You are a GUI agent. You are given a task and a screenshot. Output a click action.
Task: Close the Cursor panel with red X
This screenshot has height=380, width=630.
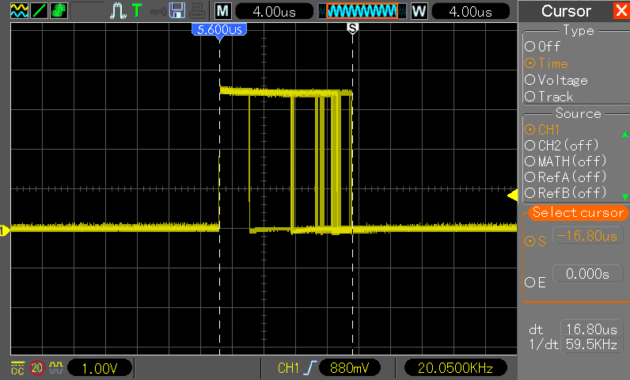pos(621,11)
